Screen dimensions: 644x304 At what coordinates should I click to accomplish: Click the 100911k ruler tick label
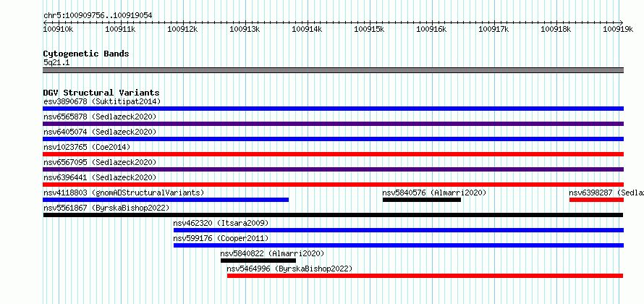pos(120,29)
